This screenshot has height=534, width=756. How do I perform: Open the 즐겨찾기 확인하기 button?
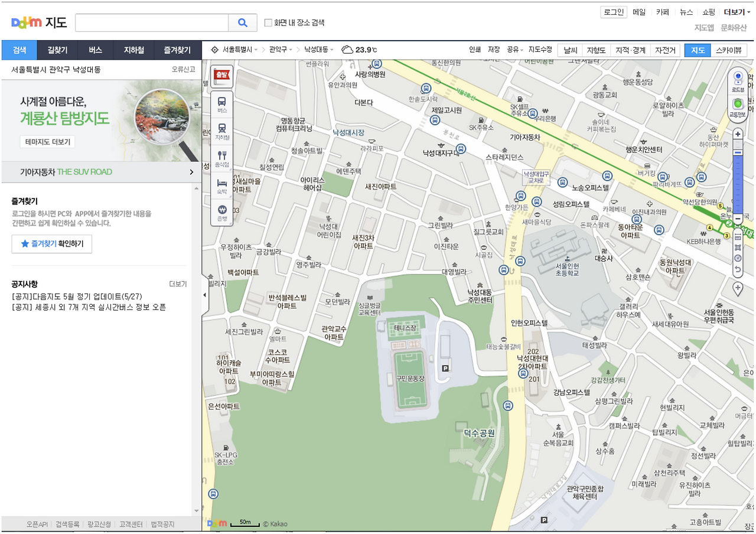[x=52, y=243]
